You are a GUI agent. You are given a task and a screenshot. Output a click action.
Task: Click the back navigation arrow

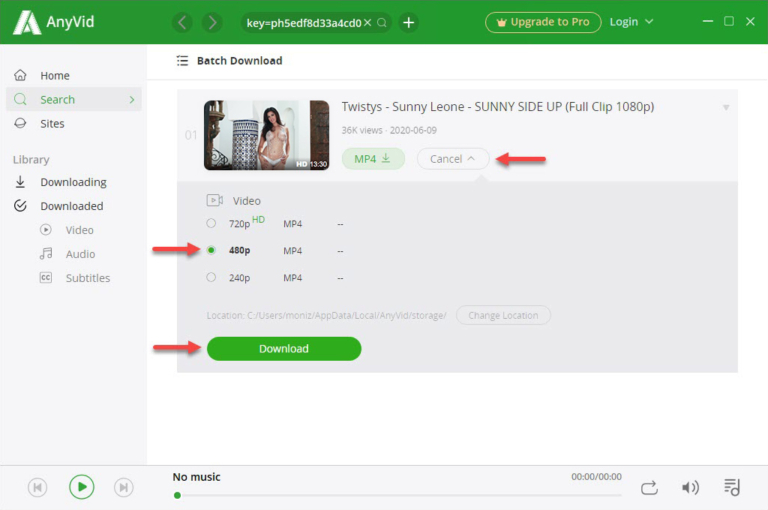tap(182, 23)
